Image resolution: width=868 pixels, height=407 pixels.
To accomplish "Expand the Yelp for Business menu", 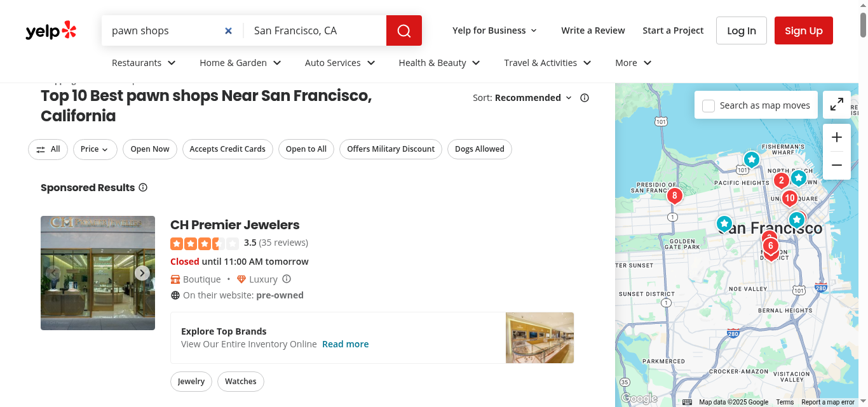I will (495, 30).
